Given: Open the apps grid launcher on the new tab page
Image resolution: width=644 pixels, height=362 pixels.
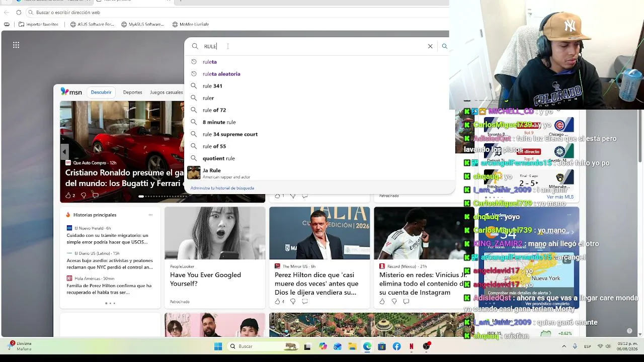Looking at the screenshot, I should point(16,45).
